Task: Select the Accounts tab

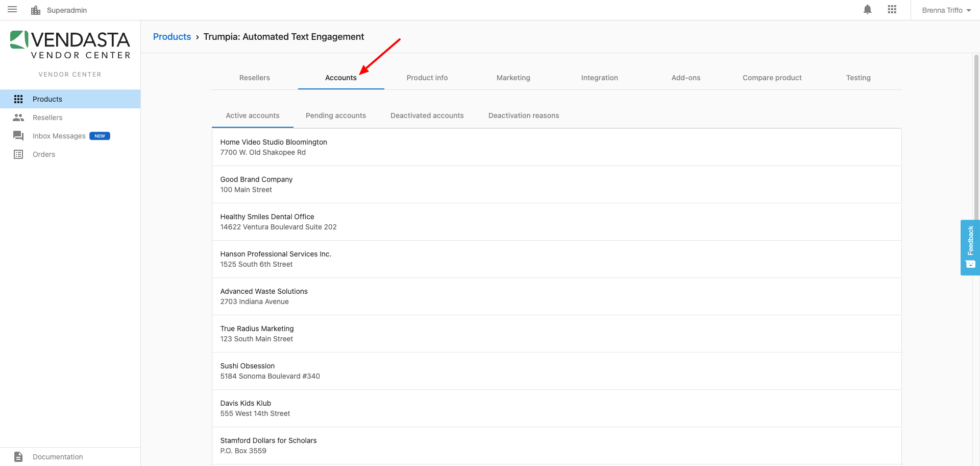Action: [x=341, y=78]
